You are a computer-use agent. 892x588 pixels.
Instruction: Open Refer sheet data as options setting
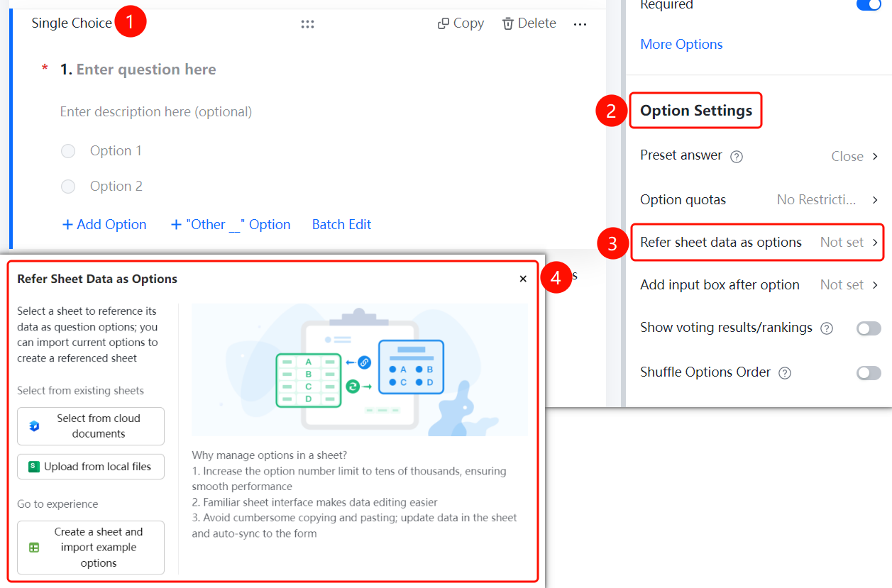(759, 243)
